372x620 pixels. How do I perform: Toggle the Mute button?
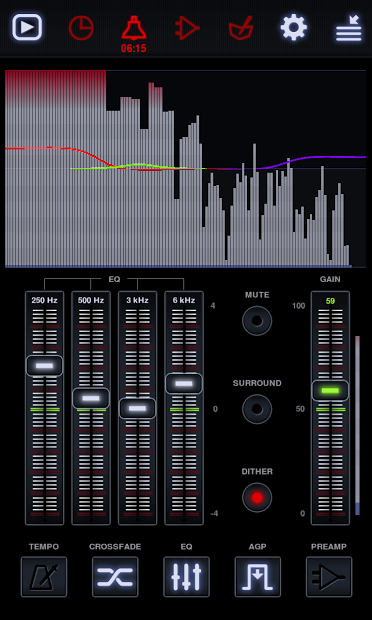point(257,321)
